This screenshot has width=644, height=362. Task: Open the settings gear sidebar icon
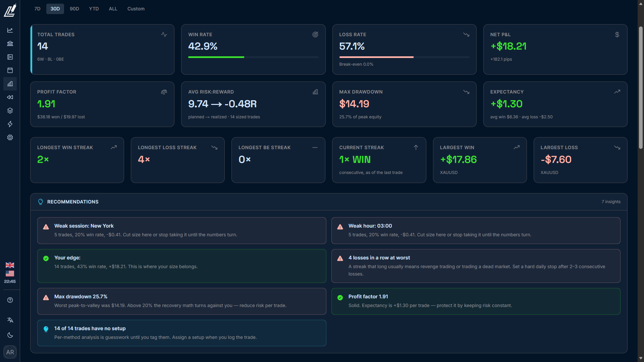coord(10,137)
